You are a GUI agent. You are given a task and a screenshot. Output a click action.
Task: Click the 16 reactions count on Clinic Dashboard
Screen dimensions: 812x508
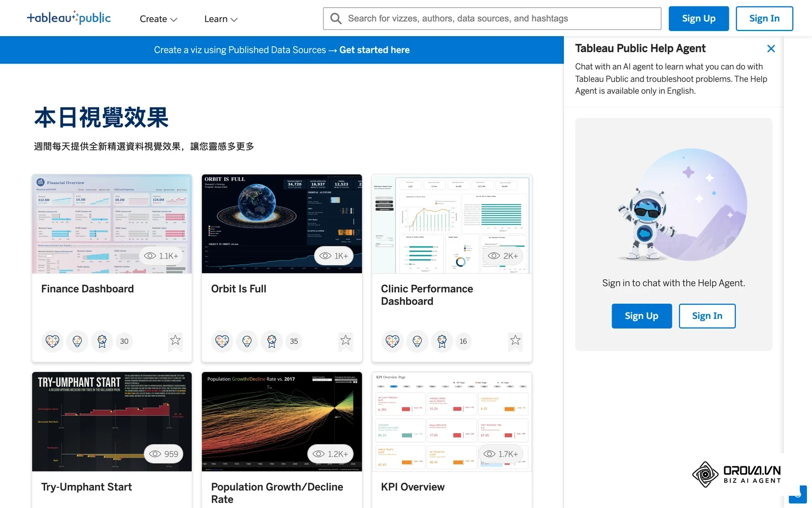click(463, 341)
